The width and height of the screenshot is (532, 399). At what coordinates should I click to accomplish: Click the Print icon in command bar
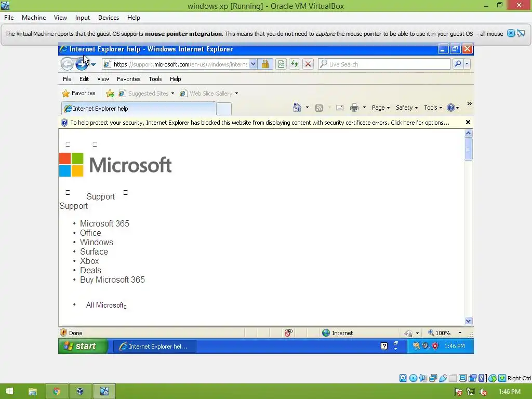tap(354, 108)
